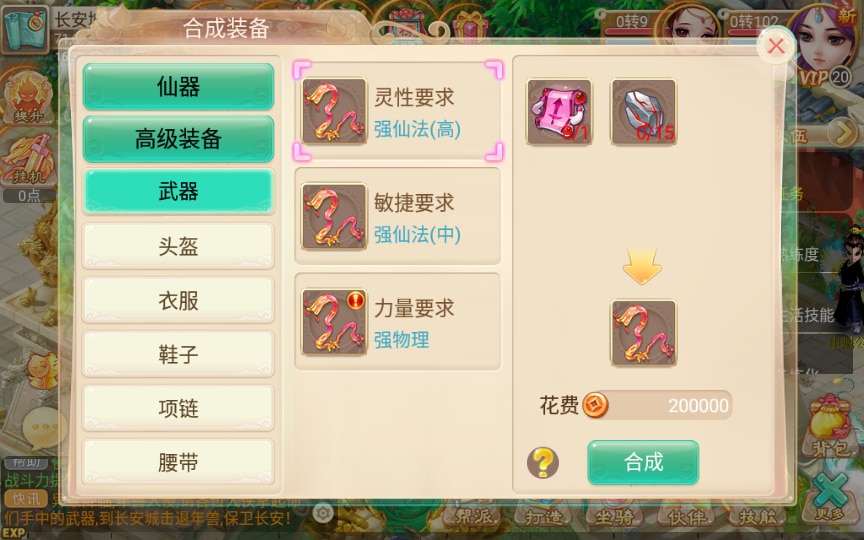Select the 灵性要求 强仙法(高) weapon entry
The height and width of the screenshot is (540, 864).
coord(398,111)
